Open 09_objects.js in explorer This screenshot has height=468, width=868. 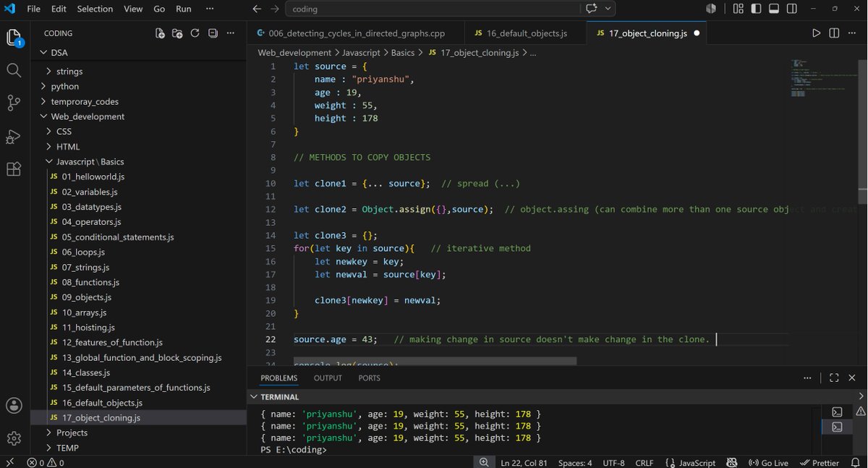click(x=87, y=297)
